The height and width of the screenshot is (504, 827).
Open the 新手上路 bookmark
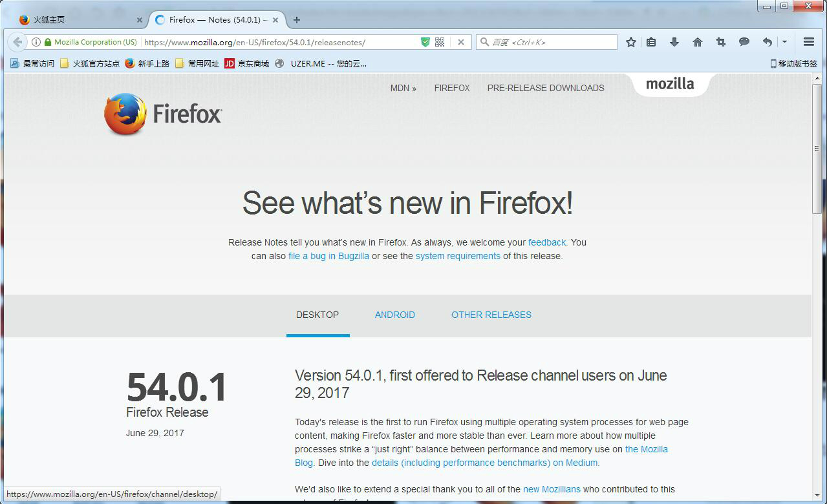[x=147, y=63]
